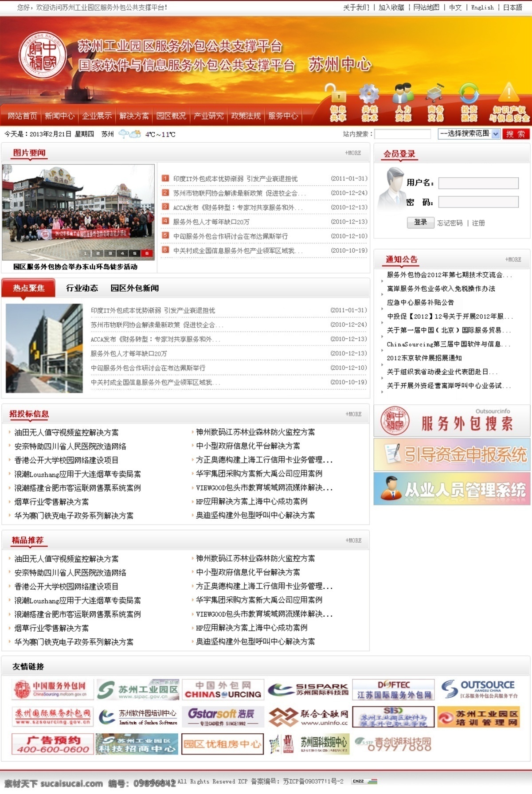Open 烟草行业零售解决方案 in 招投标信息
This screenshot has height=794, width=532.
click(51, 502)
